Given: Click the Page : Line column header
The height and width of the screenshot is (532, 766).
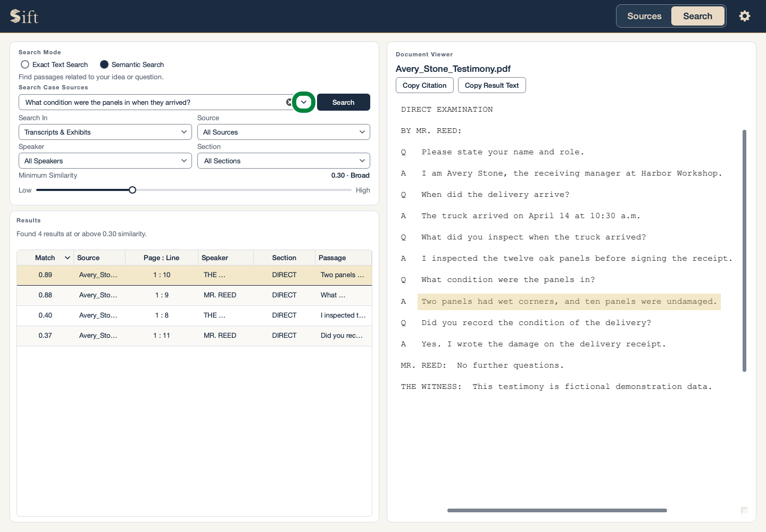Looking at the screenshot, I should click(162, 257).
